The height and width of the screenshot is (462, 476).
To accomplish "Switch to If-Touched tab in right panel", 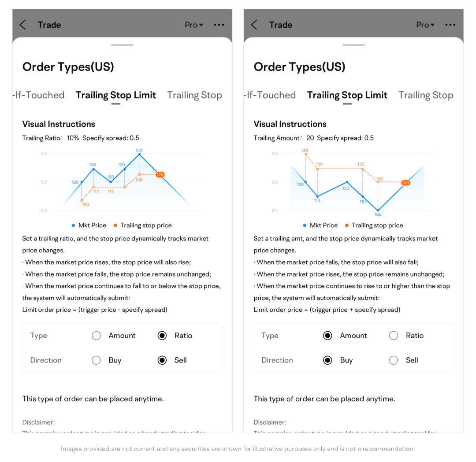I will click(270, 95).
